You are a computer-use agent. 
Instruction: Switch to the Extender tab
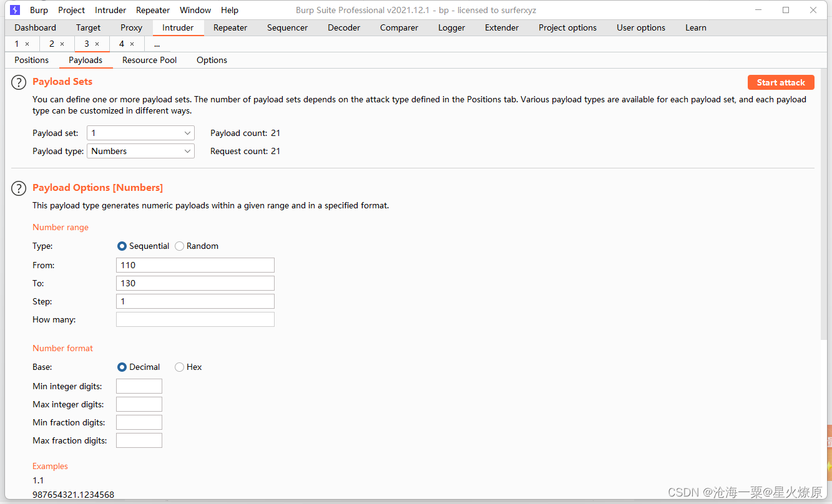coord(502,27)
